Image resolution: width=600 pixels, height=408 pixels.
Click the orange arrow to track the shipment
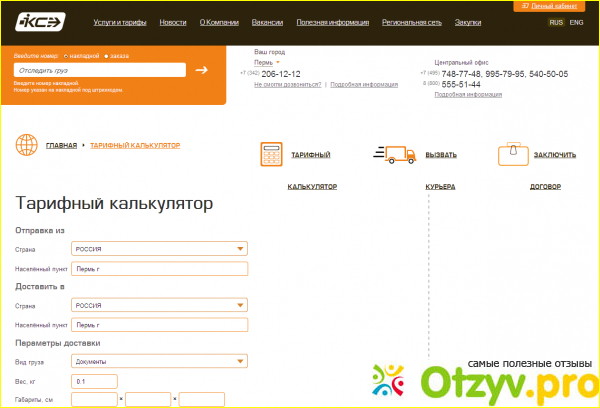point(202,70)
